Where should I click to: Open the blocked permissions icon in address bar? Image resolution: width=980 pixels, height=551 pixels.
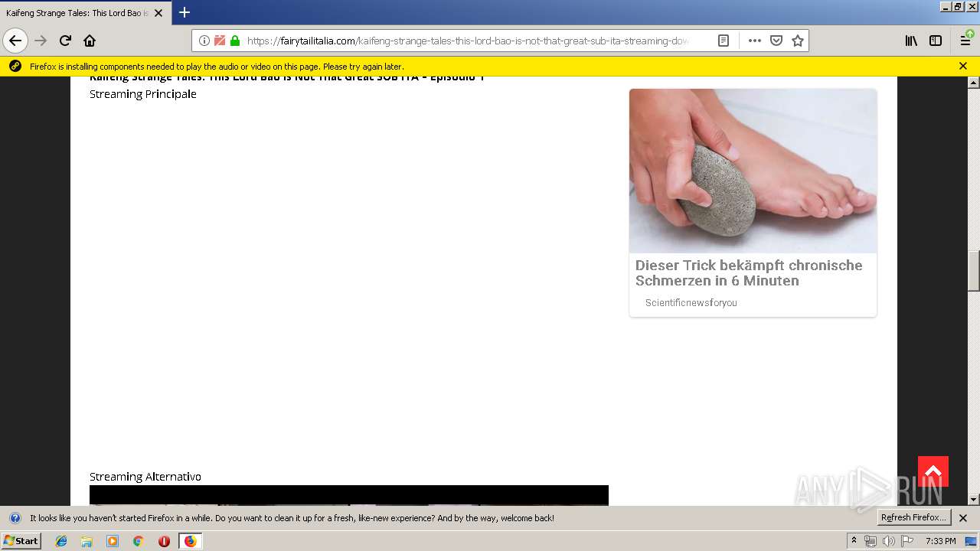pos(220,41)
